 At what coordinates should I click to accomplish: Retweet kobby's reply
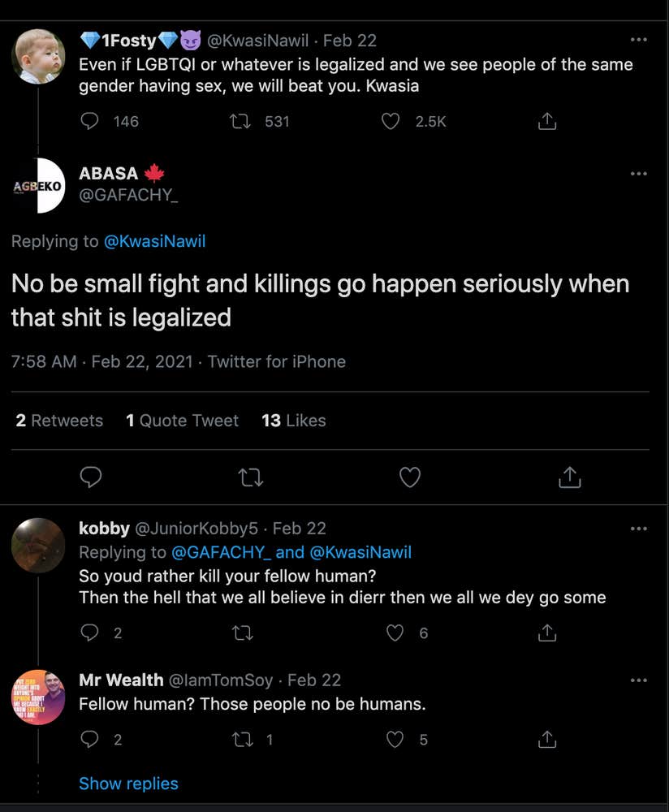[242, 633]
